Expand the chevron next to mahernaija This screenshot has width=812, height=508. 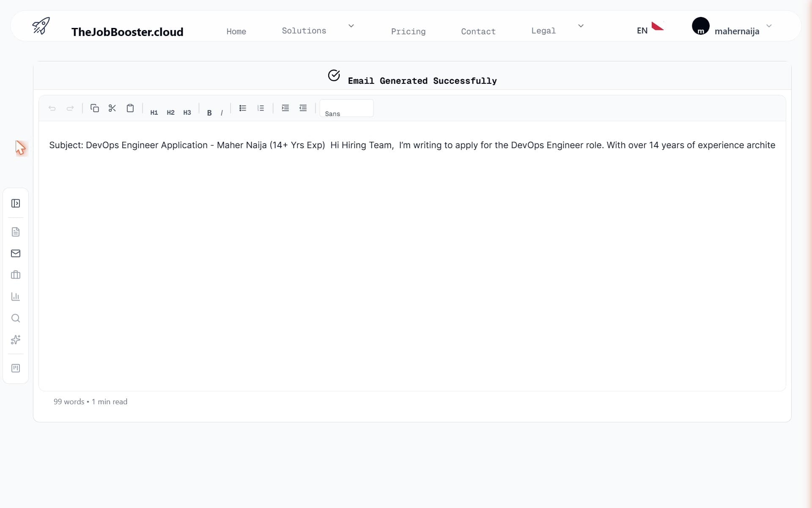[x=769, y=26]
